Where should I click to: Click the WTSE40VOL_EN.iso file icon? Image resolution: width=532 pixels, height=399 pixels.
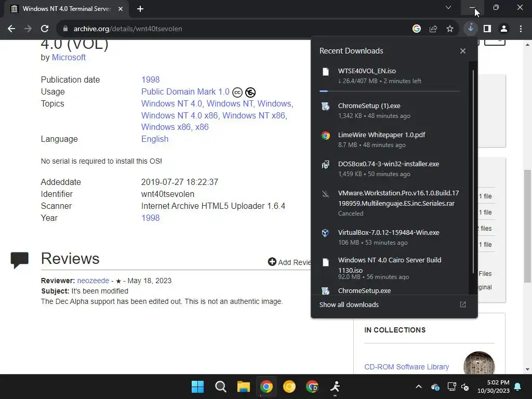point(325,72)
